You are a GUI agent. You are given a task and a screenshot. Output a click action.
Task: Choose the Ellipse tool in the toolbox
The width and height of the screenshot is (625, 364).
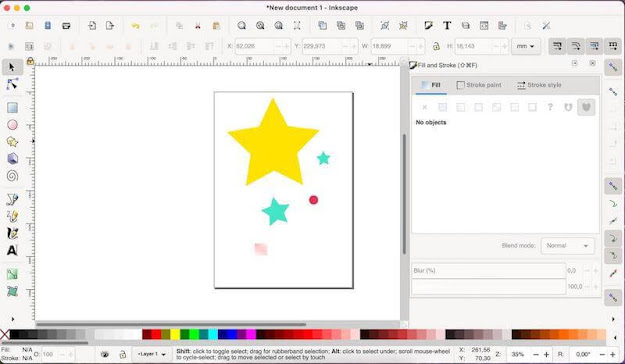(x=12, y=125)
